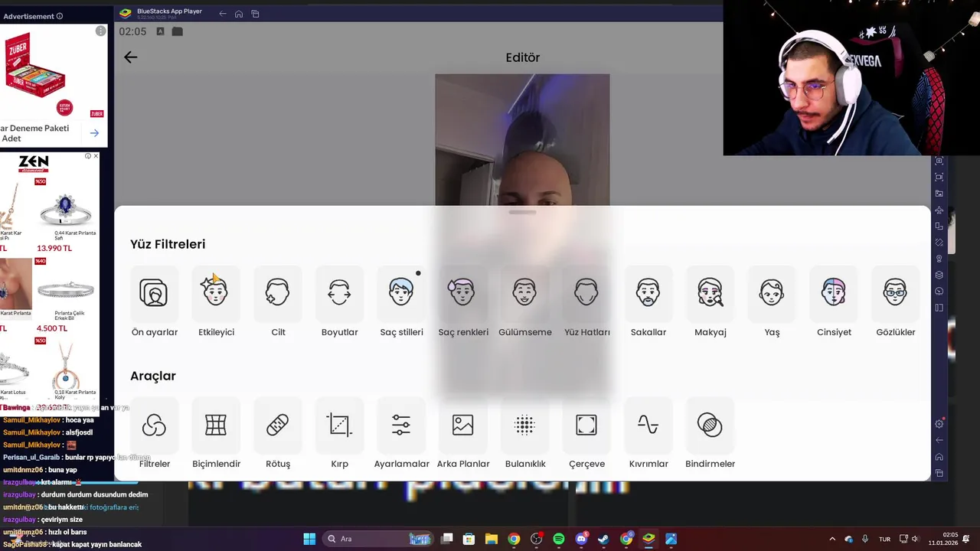Click the Araçlar section heading

coord(153,376)
